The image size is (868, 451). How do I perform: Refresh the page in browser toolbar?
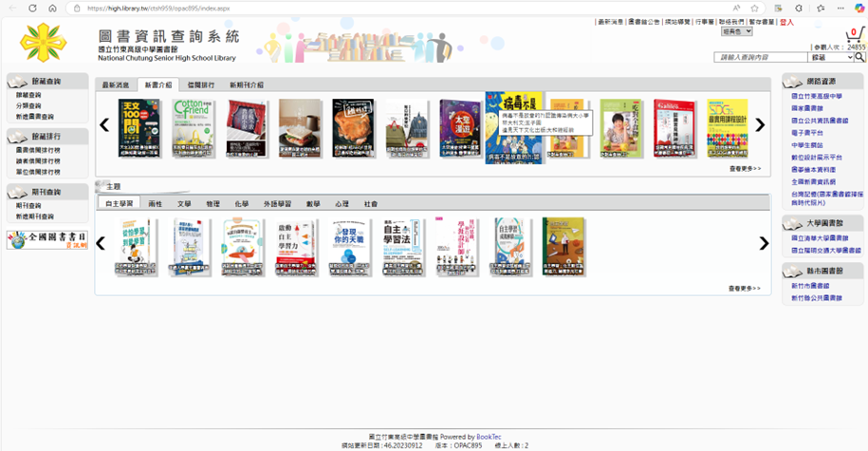tap(32, 8)
